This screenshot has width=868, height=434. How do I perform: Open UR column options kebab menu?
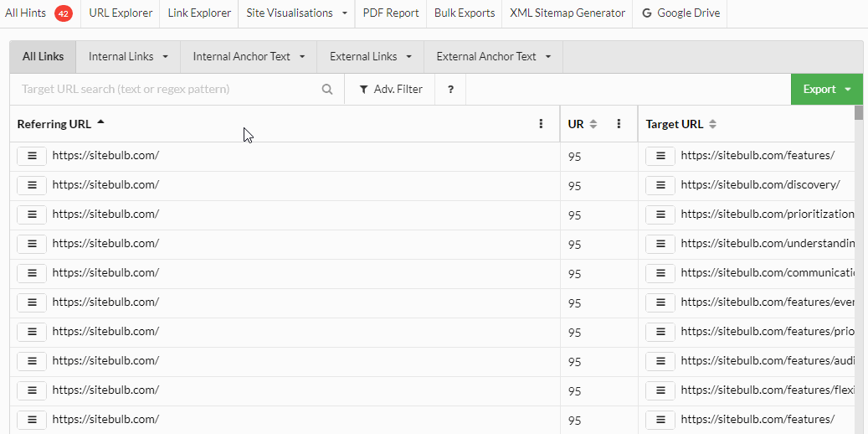coord(619,124)
